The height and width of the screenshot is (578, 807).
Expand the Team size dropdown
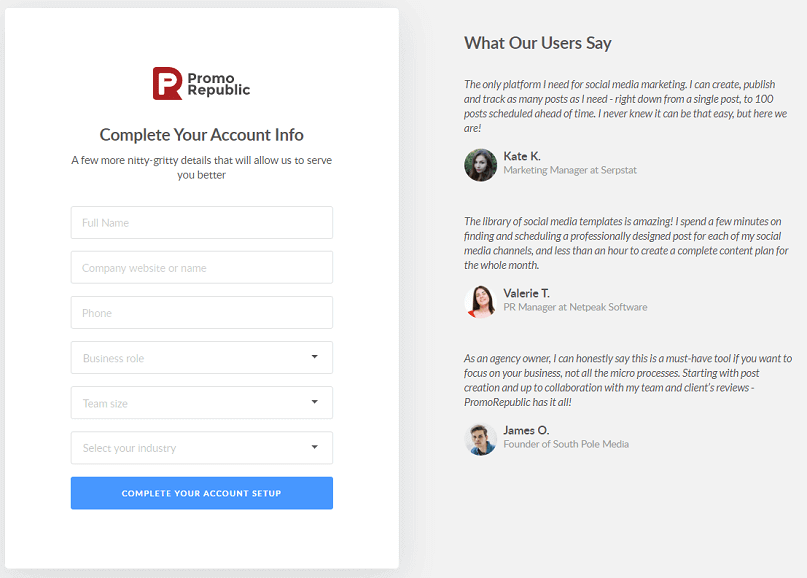tap(201, 403)
